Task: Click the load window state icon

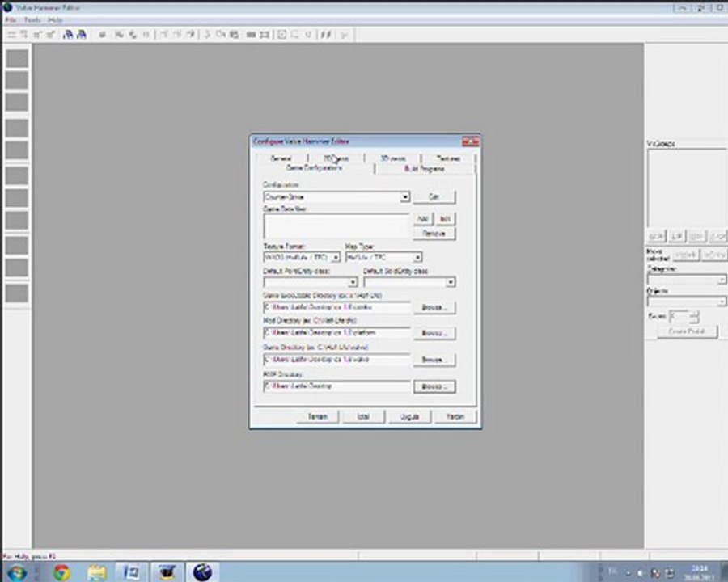Action: pyautogui.click(x=68, y=34)
